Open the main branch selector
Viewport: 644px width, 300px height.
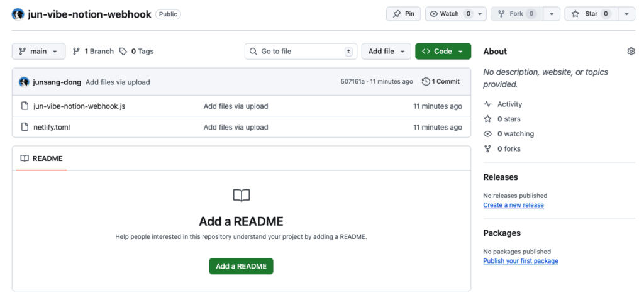pos(38,52)
